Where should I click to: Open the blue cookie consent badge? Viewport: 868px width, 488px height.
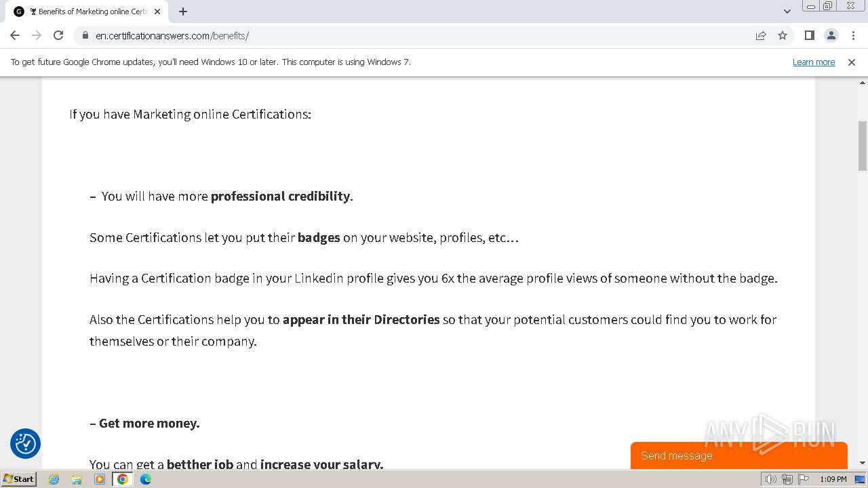pyautogui.click(x=25, y=444)
